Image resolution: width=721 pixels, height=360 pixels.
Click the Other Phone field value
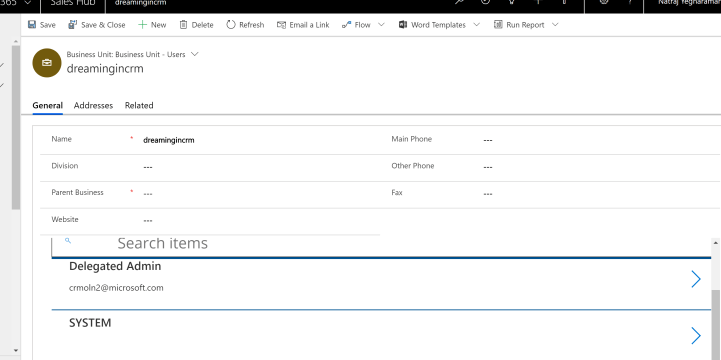(488, 167)
